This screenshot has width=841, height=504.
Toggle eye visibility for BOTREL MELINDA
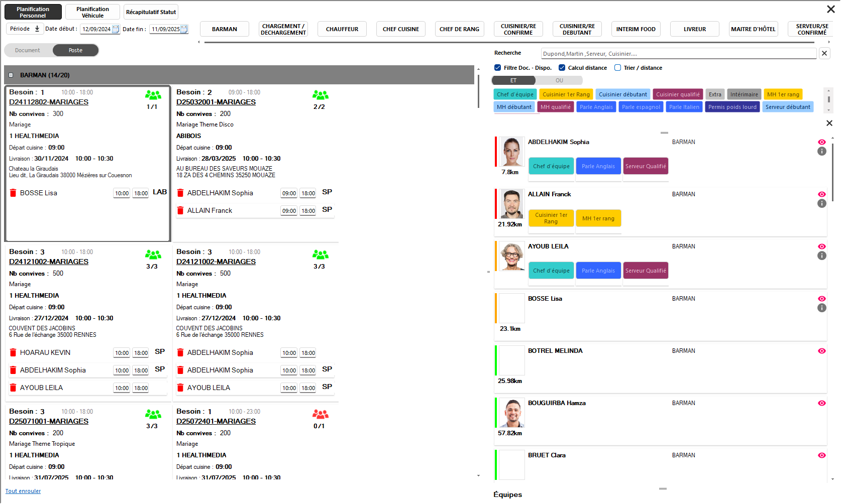tap(822, 351)
